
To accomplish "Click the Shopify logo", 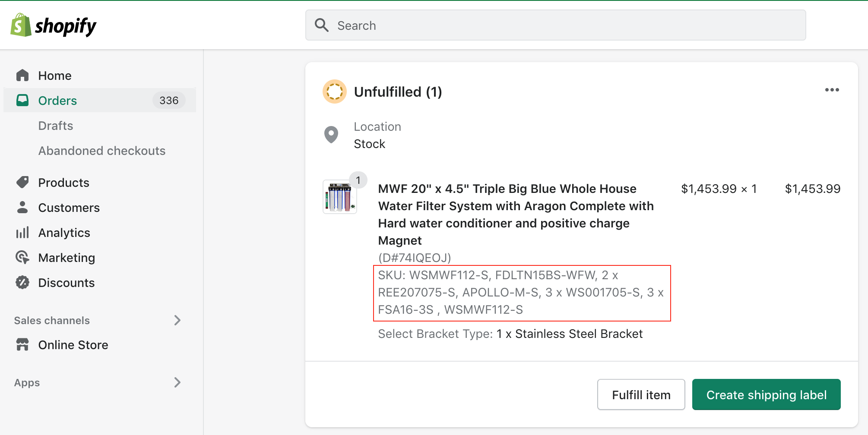I will (54, 25).
